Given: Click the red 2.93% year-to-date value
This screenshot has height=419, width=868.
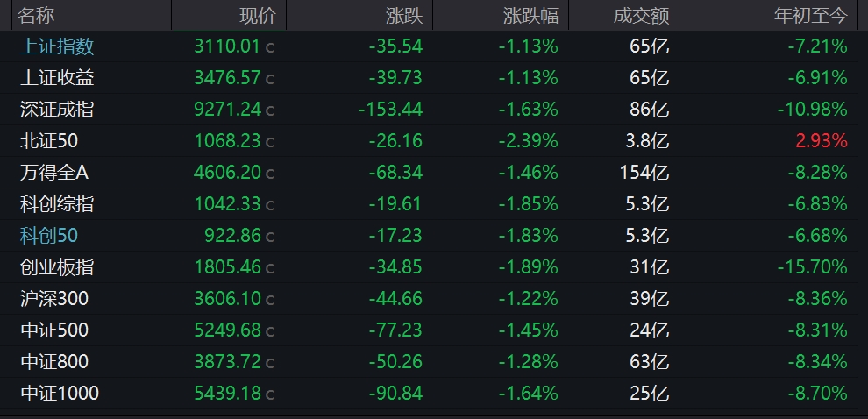Looking at the screenshot, I should coord(822,141).
